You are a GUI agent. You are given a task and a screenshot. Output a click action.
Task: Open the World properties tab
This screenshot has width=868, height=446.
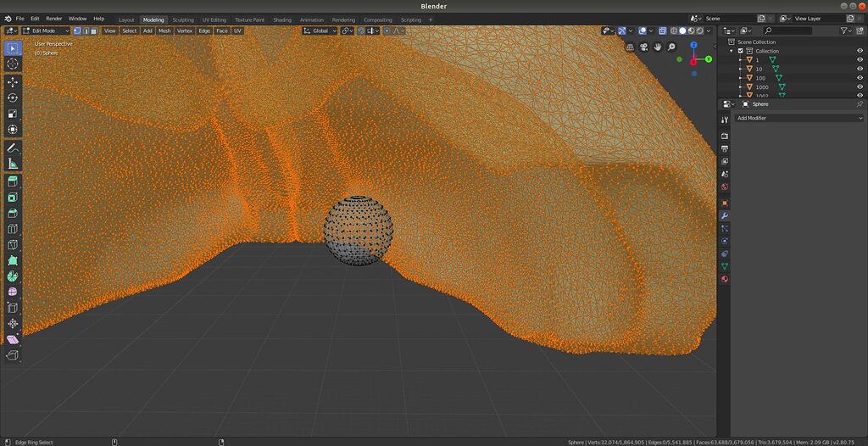(725, 187)
